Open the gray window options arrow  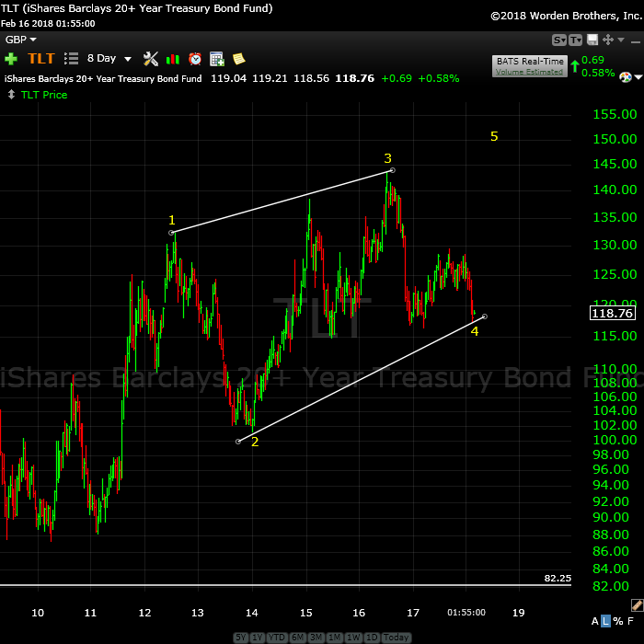621,40
